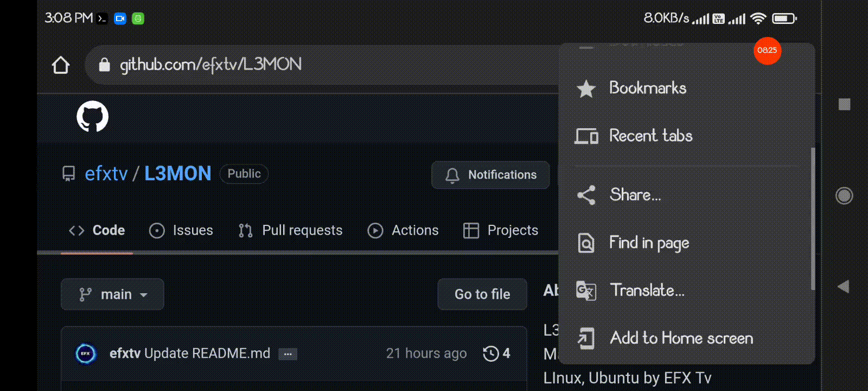
Task: Open the Update README.md commit link
Action: coord(207,354)
